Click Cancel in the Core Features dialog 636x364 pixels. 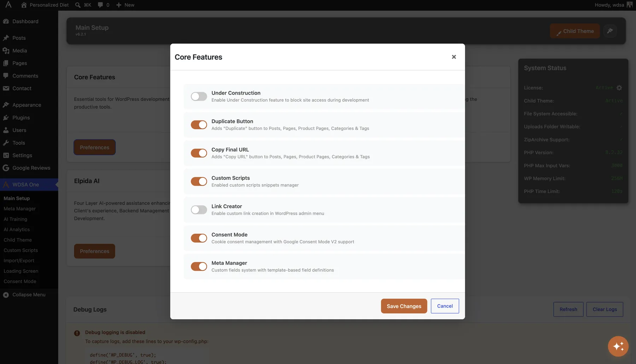pyautogui.click(x=445, y=306)
